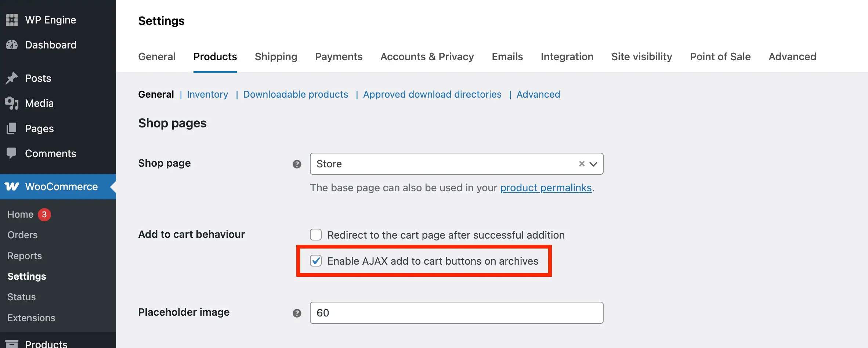Click the Media library icon
This screenshot has width=868, height=348.
click(x=11, y=103)
